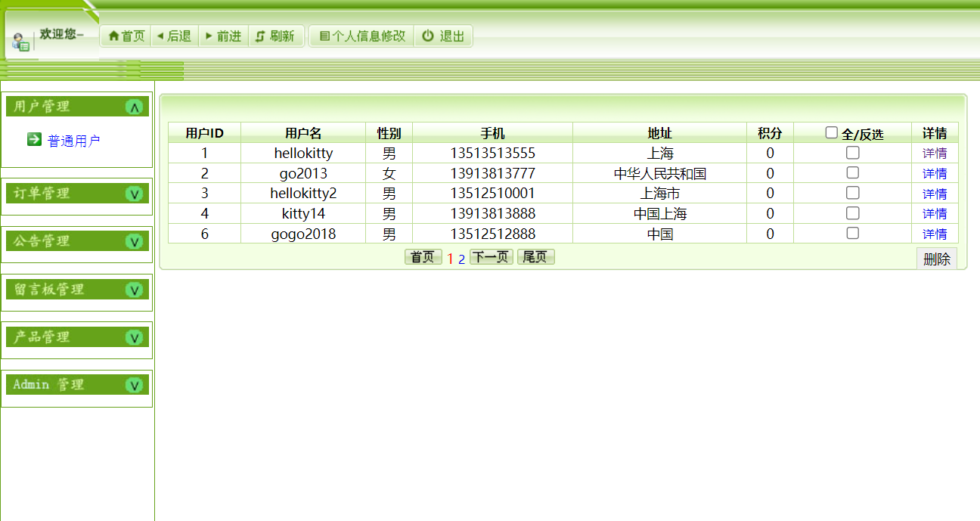Click the 用户名 column header
The width and height of the screenshot is (980, 521).
click(x=303, y=133)
